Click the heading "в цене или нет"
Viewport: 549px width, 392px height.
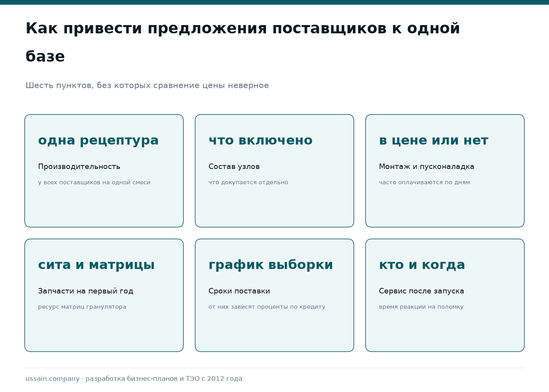[x=434, y=140]
